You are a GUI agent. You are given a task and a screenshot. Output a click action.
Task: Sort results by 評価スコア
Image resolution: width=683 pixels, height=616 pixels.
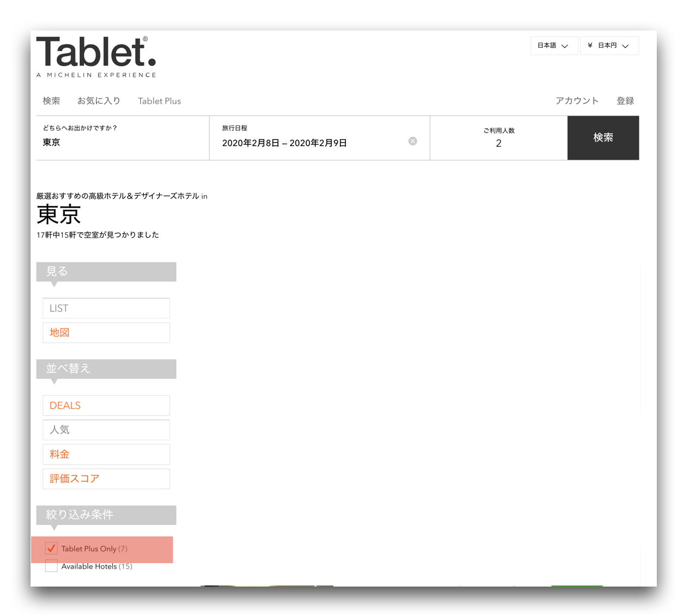coord(106,479)
